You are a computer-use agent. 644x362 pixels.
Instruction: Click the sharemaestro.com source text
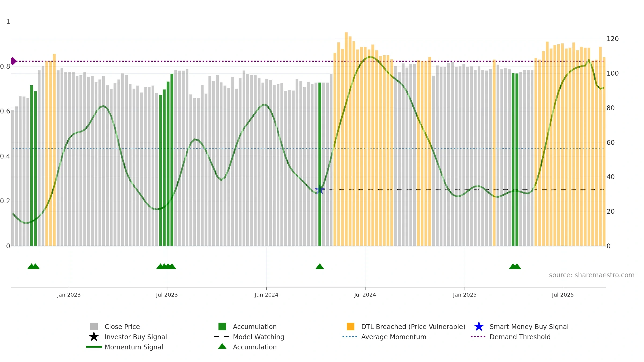point(592,275)
